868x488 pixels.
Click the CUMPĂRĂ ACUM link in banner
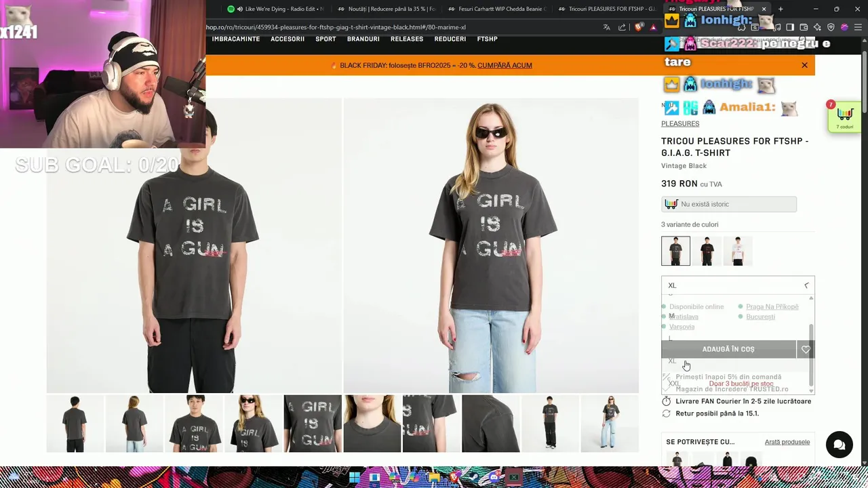click(x=505, y=65)
